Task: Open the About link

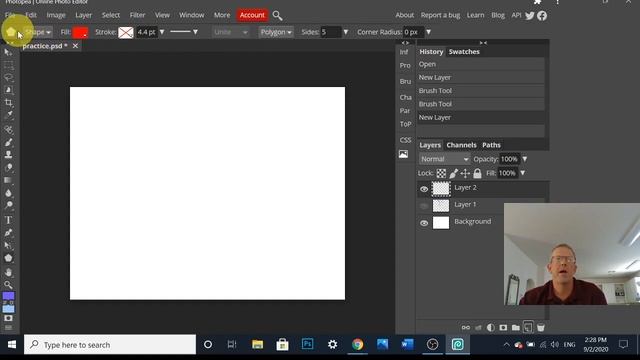Action: coord(404,15)
